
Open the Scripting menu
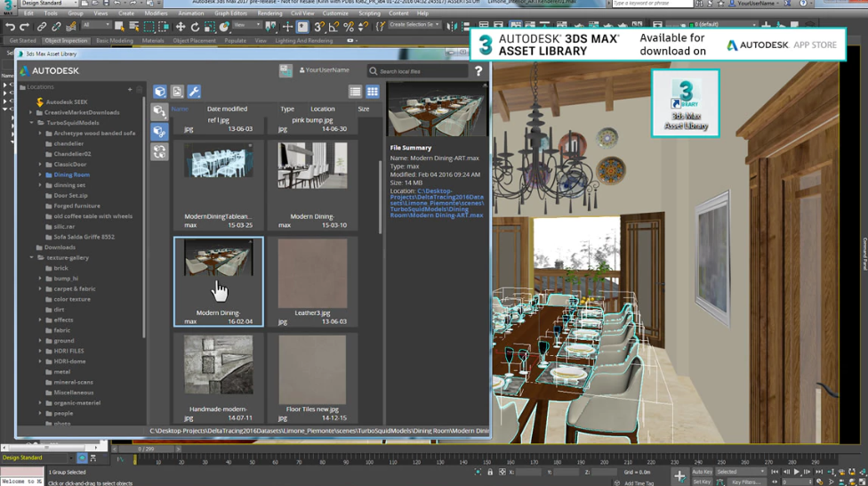pos(369,13)
